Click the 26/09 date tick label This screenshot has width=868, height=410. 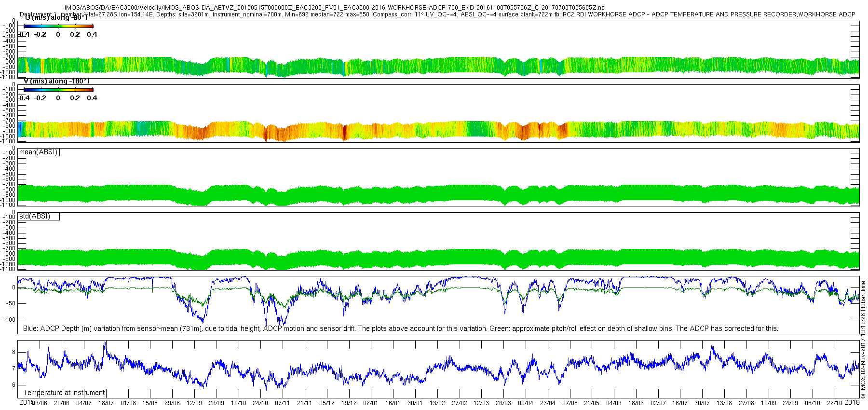point(217,403)
